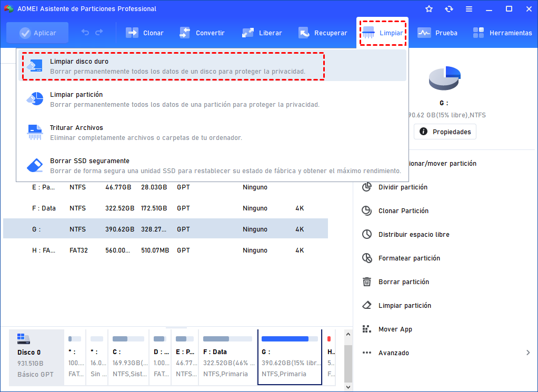
Task: Select Borrar SSD seguramente option
Action: coord(89,161)
